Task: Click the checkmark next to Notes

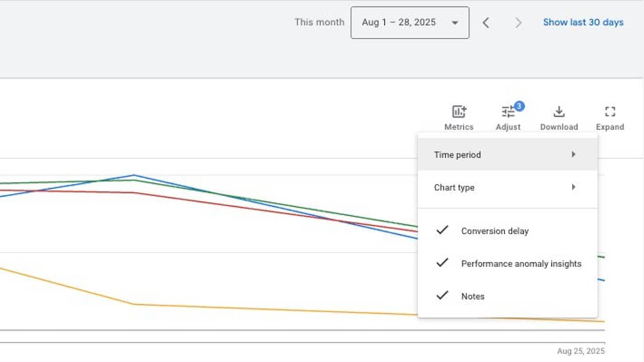Action: coord(442,296)
